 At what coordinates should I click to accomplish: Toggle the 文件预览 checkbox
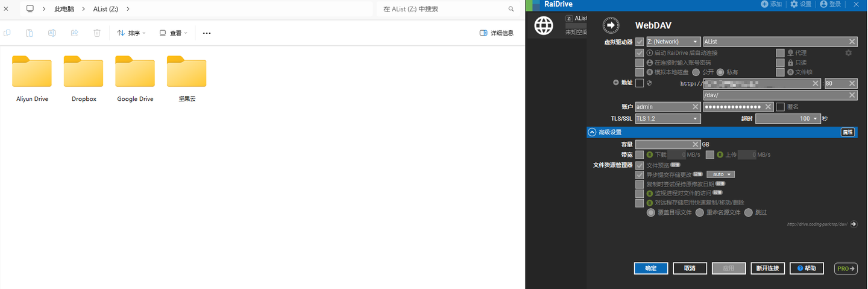640,165
